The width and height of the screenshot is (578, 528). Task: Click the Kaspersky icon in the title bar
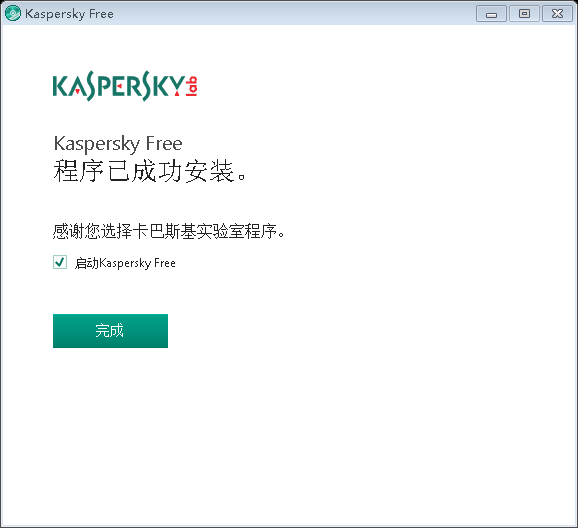coord(13,14)
